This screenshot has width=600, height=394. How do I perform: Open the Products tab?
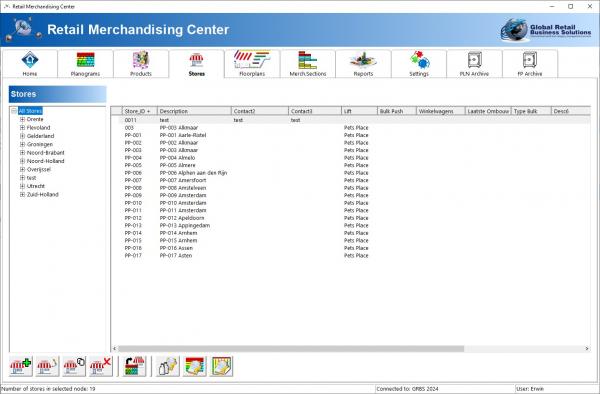click(141, 64)
